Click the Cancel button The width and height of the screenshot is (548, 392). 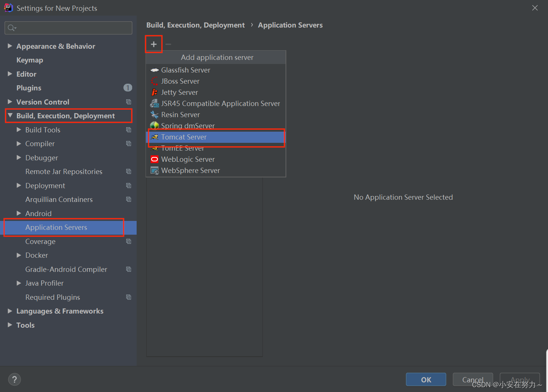click(473, 379)
